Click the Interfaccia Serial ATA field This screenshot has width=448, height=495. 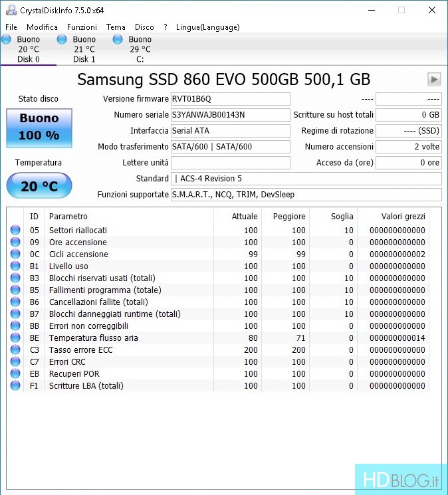point(231,131)
